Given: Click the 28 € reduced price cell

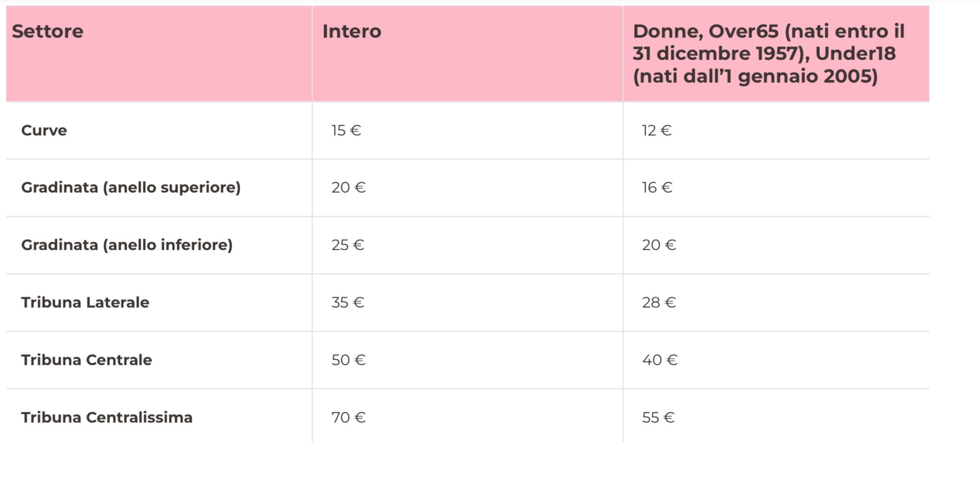Looking at the screenshot, I should 659,302.
